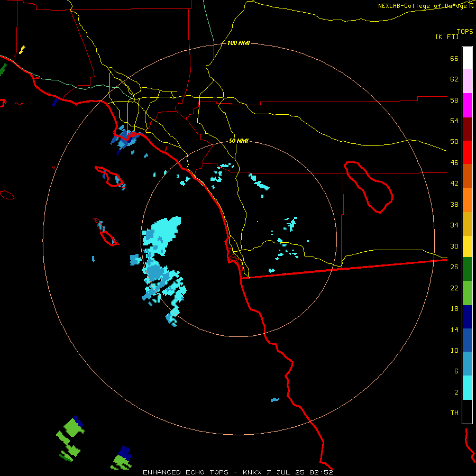Click the royal blue legend band below navy
Screen dimensions: 476x476
tap(467, 340)
